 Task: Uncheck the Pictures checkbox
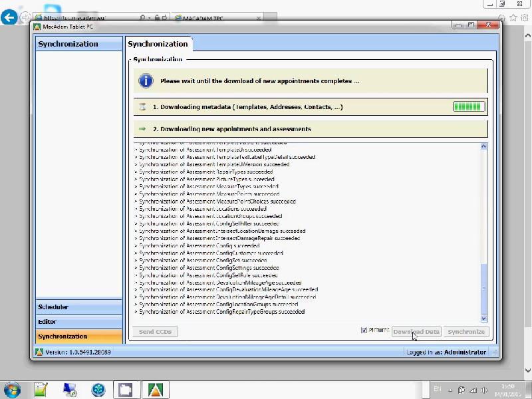point(363,329)
